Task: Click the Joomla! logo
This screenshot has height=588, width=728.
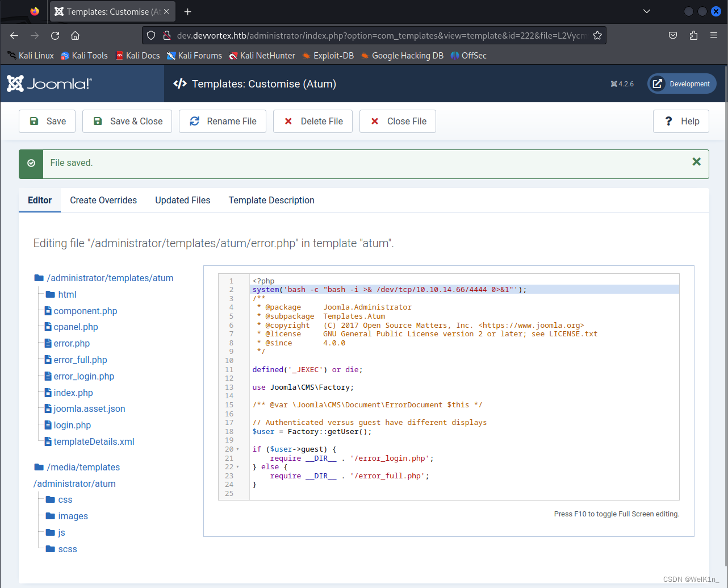Action: click(x=49, y=84)
